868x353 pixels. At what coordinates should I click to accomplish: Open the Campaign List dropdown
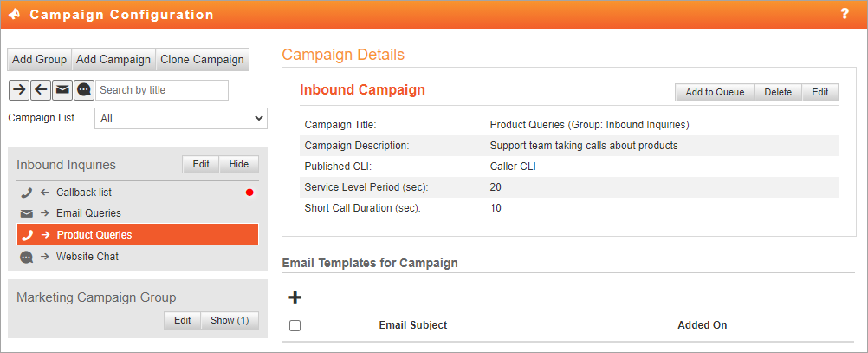(x=181, y=118)
